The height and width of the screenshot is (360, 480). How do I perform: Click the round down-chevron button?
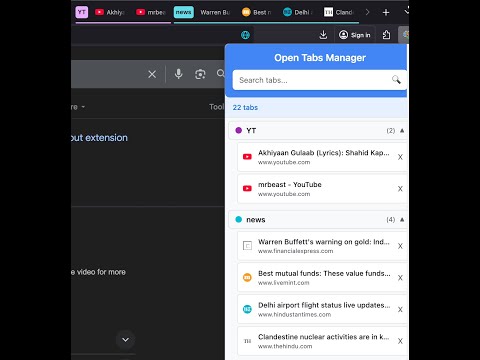(x=125, y=340)
